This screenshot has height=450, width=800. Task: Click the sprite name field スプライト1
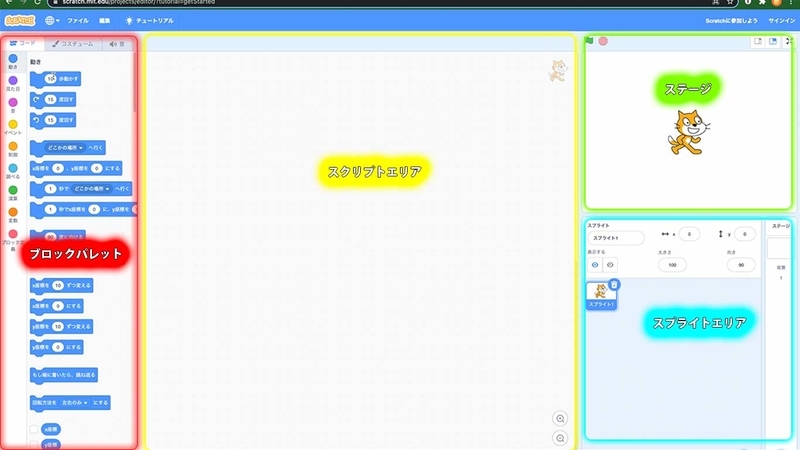[616, 238]
